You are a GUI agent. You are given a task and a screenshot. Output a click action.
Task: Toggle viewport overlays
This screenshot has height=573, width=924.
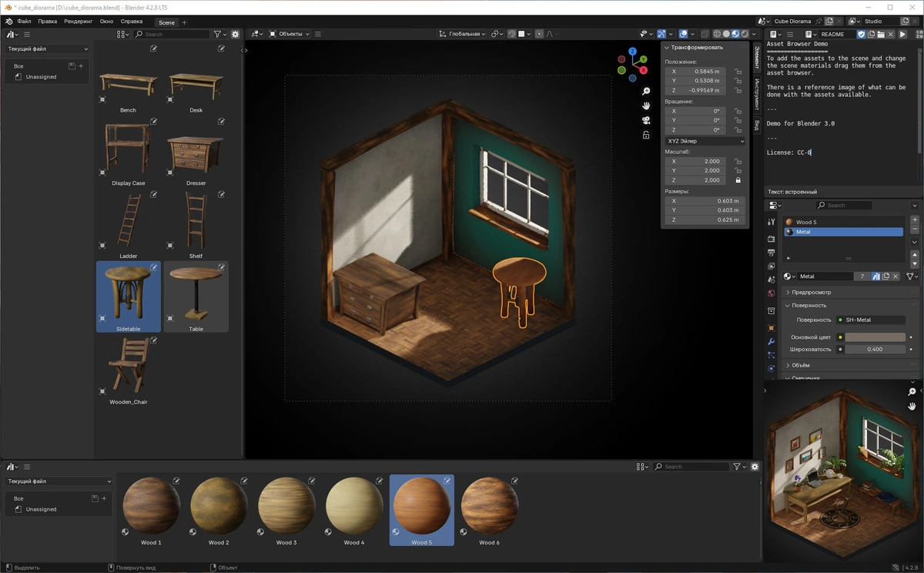pos(683,34)
